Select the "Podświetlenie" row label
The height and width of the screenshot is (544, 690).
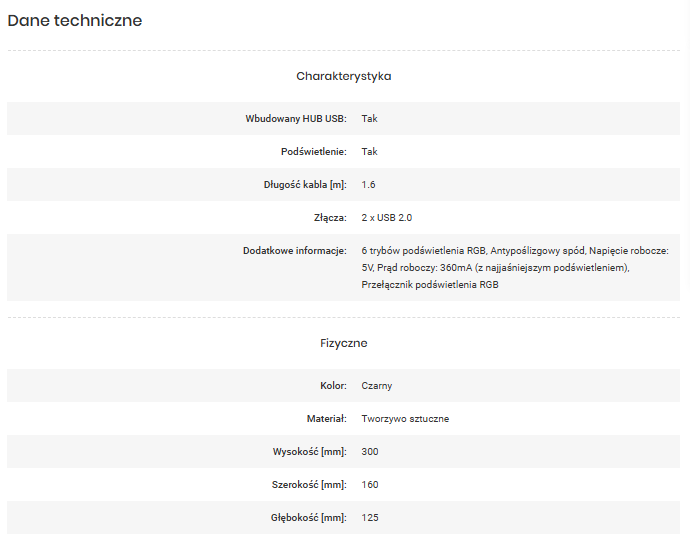(314, 152)
